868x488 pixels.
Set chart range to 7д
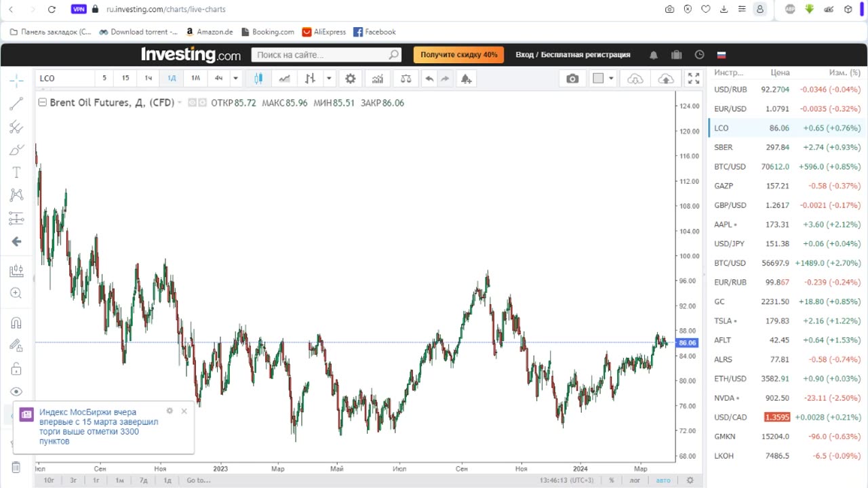(143, 480)
